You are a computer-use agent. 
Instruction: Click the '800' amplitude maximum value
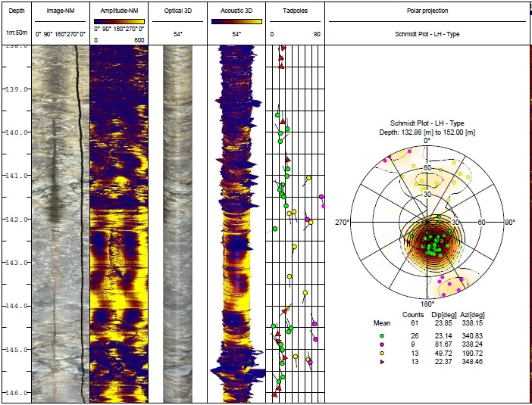pyautogui.click(x=139, y=40)
